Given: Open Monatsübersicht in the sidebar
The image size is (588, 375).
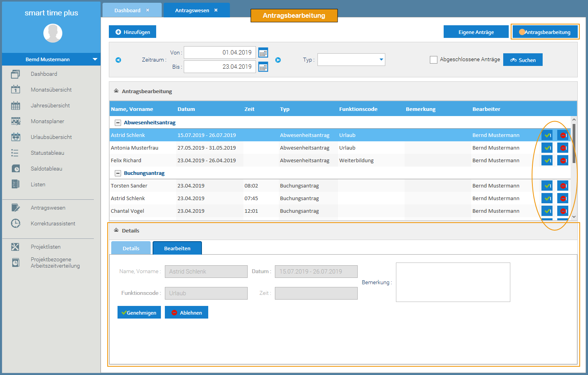Looking at the screenshot, I should [51, 90].
